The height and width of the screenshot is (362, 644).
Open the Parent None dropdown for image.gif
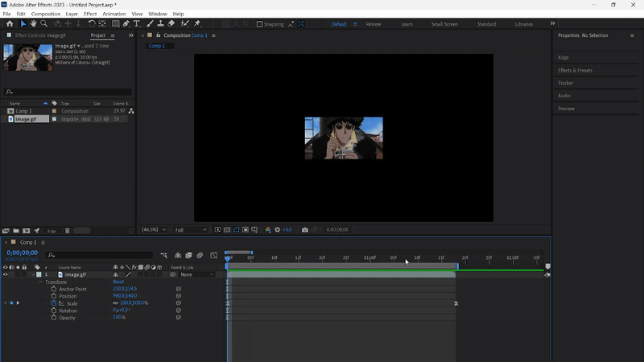[x=197, y=274]
